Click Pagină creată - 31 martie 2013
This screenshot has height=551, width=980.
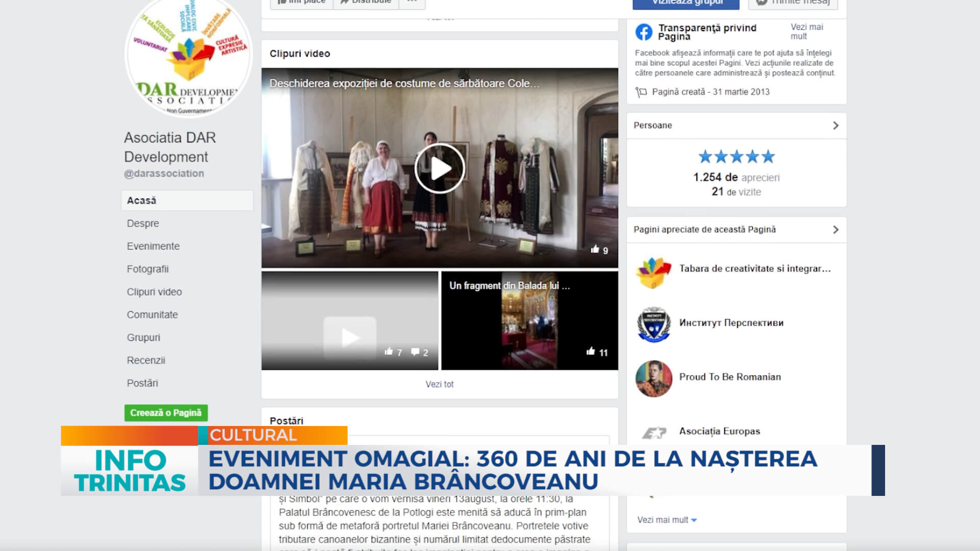[x=711, y=92]
